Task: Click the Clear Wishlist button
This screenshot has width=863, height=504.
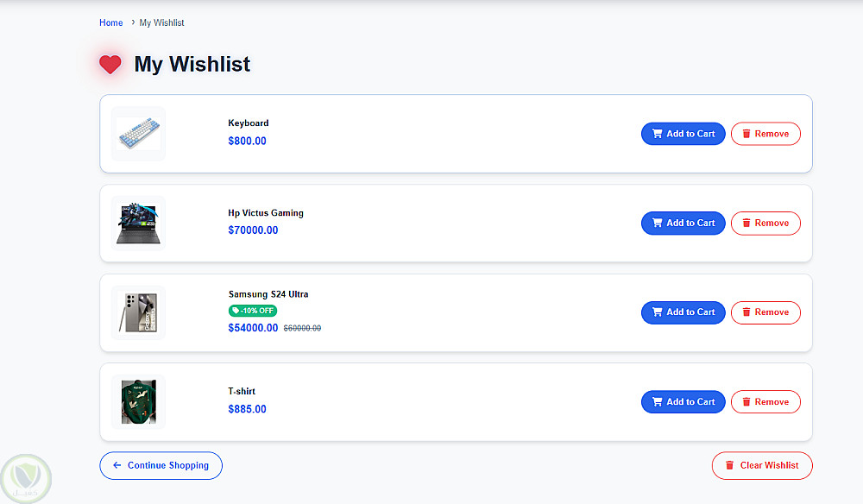Action: (x=762, y=466)
